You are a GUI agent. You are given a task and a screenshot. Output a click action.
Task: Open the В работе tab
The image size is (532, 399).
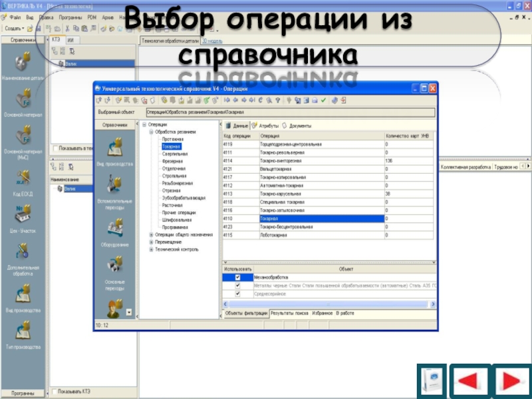(345, 313)
